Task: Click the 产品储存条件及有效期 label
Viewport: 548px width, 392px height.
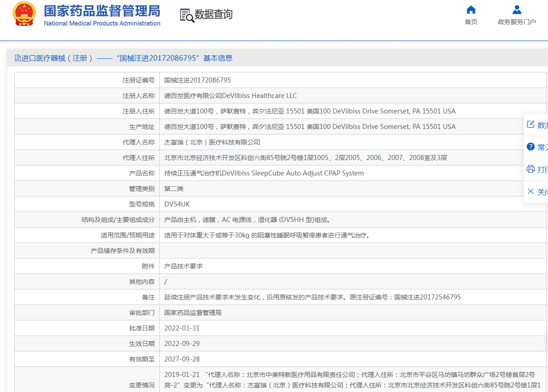Action: [x=123, y=251]
